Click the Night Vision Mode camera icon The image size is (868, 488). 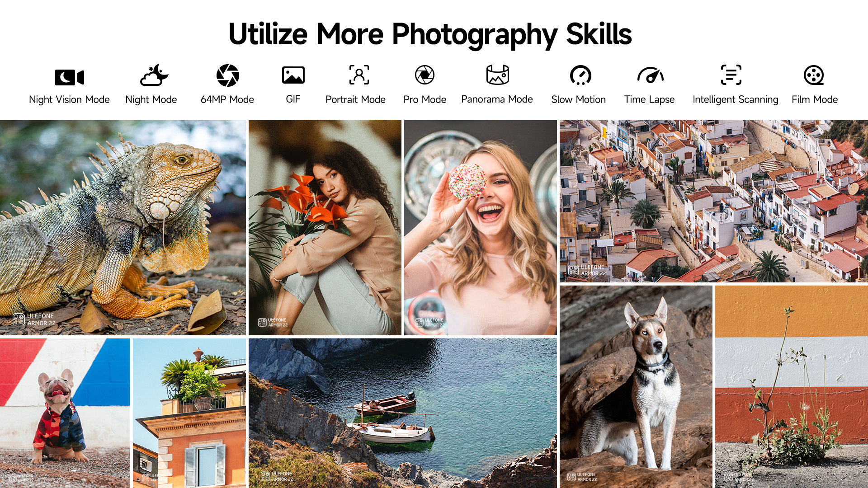[x=69, y=77]
